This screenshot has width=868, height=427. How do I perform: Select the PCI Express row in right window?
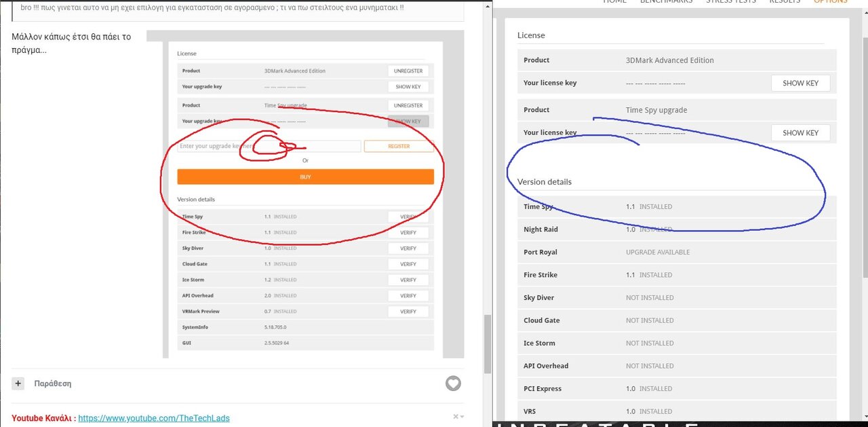pos(677,388)
